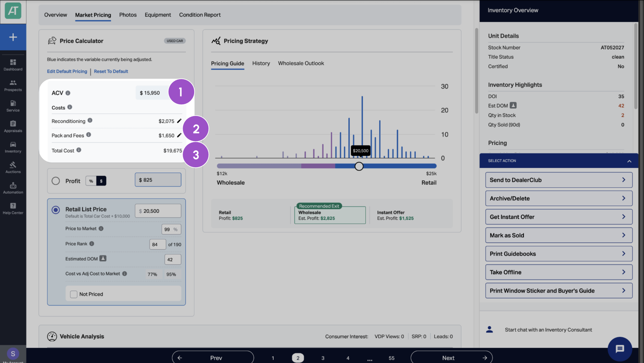Collapse the Select Action panel
Image resolution: width=644 pixels, height=363 pixels.
629,161
